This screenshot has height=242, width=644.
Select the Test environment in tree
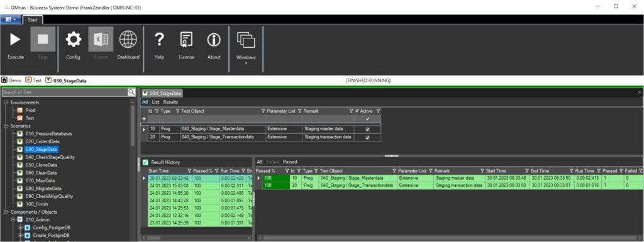pyautogui.click(x=30, y=118)
